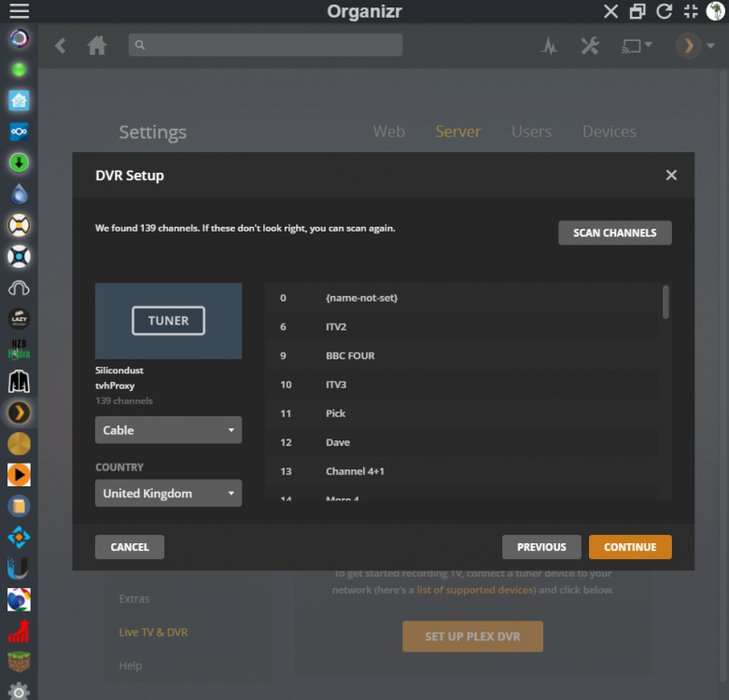
Task: Open the Minecraft grass block tab
Action: point(19,662)
